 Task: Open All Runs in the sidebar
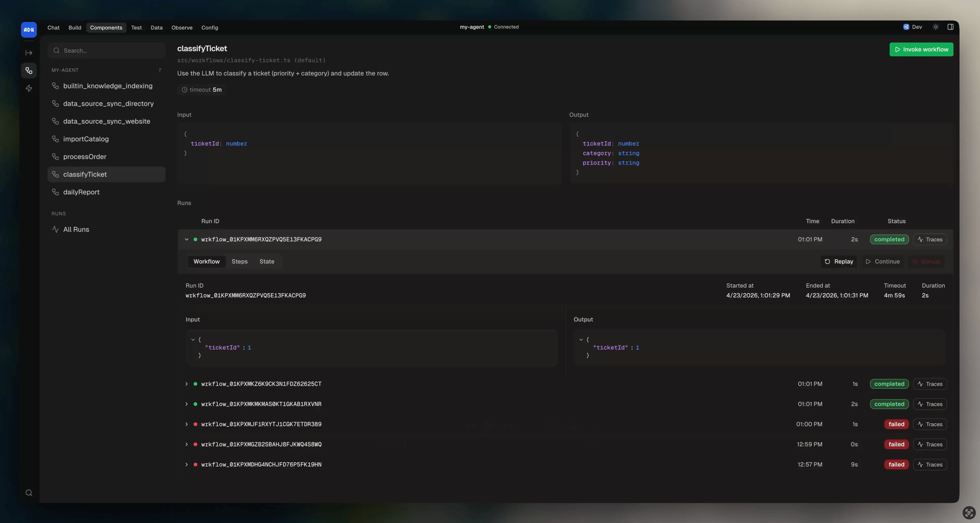(106, 229)
